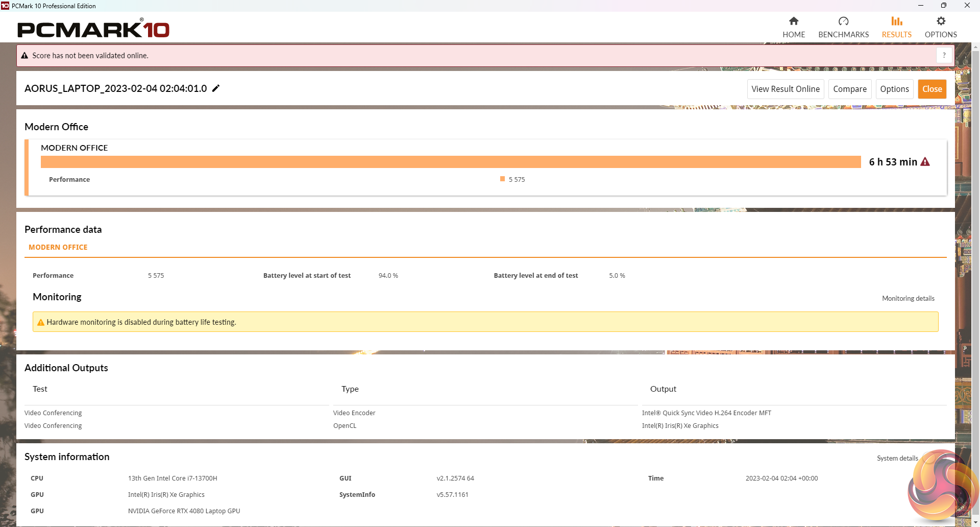Click the result name AORUS_LAPTOP_2023-02-04

(x=115, y=88)
